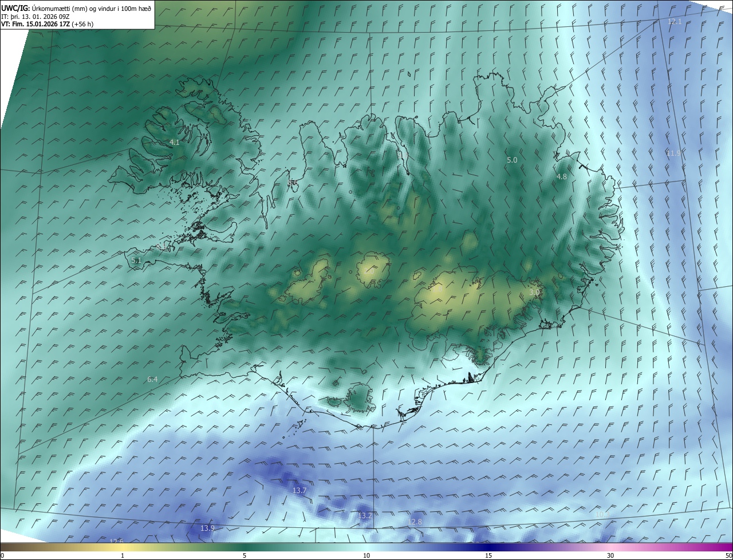The image size is (733, 560).
Task: Click the 4.1 value label
Action: click(x=175, y=142)
